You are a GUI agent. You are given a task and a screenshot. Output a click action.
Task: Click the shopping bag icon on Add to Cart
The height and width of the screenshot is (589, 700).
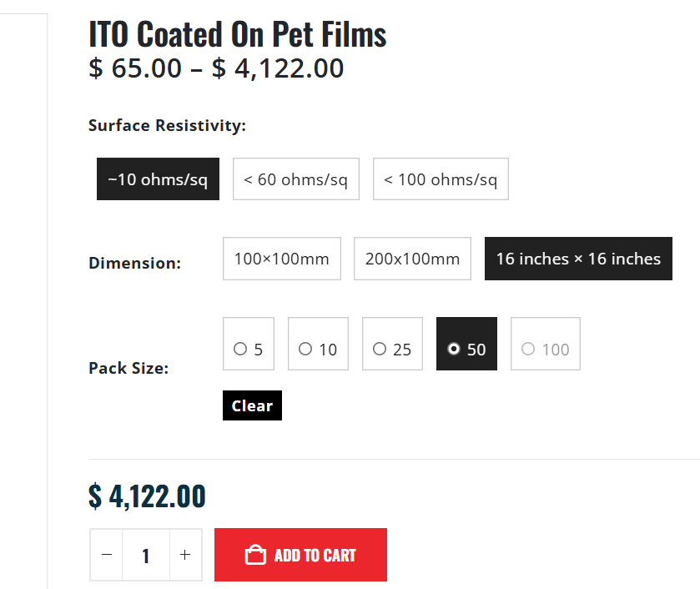(x=254, y=556)
